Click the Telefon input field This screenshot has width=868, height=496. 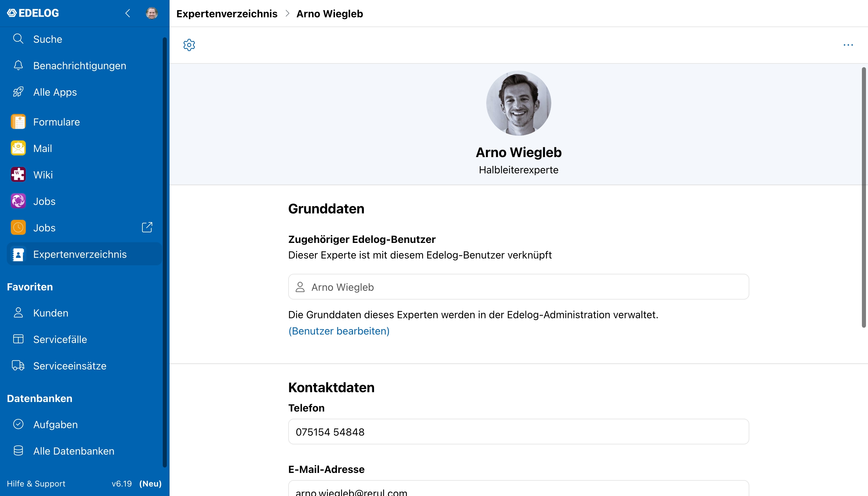518,432
